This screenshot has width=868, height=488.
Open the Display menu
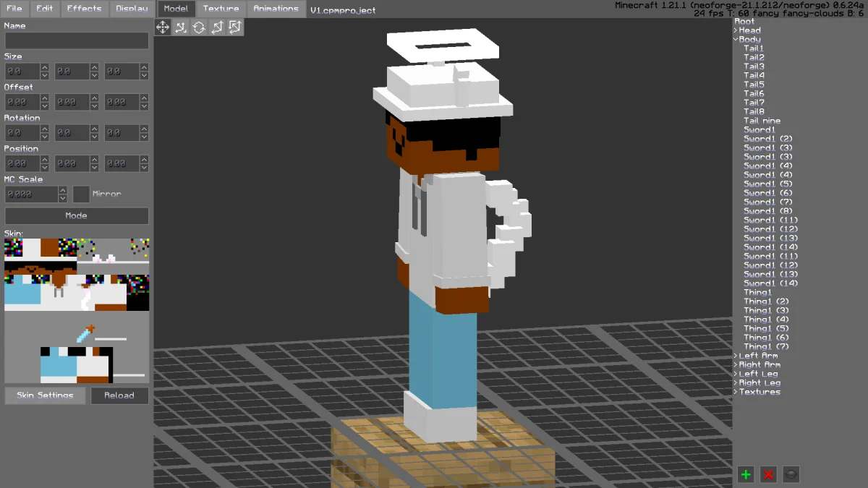click(x=132, y=9)
